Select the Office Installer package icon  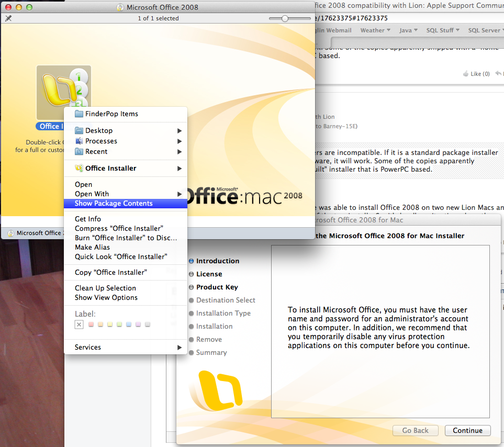point(64,93)
